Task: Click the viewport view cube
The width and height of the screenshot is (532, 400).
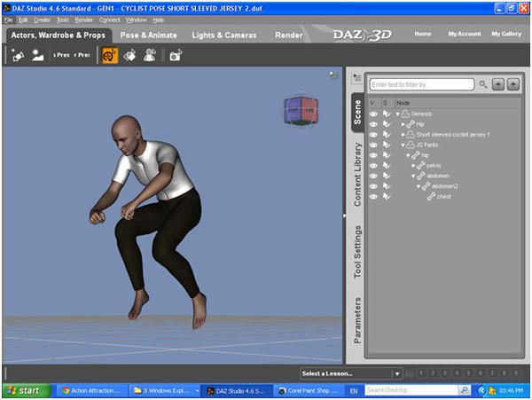Action: (301, 110)
